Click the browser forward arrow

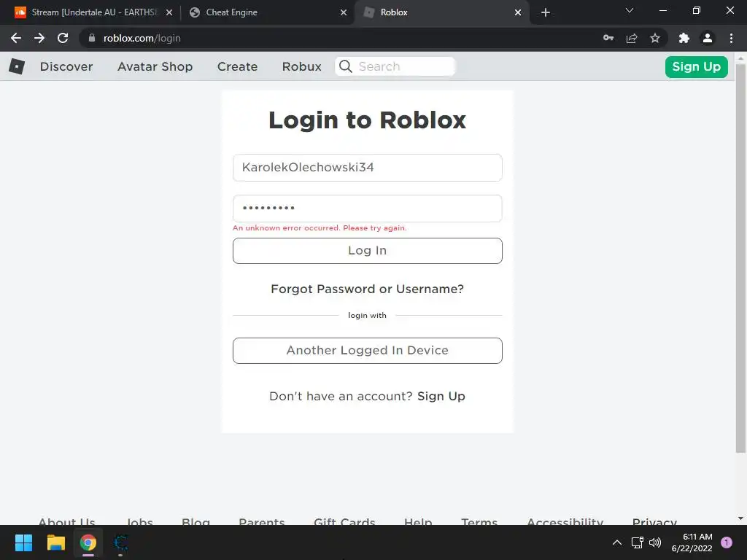39,38
